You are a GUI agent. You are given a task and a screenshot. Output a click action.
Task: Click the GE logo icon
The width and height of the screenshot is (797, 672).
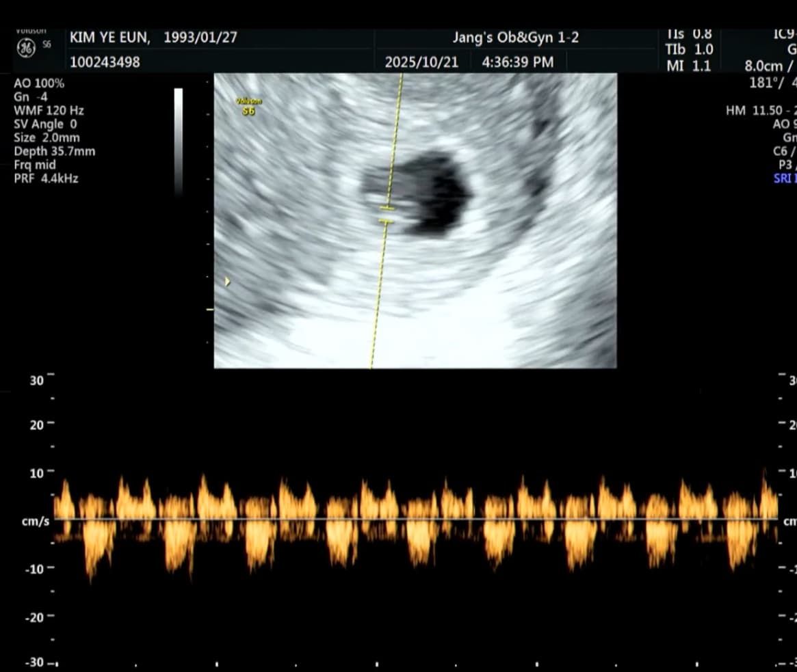(x=26, y=48)
